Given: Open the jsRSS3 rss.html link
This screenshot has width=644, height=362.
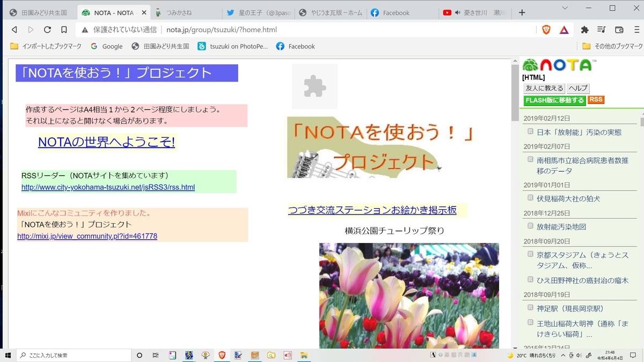Looking at the screenshot, I should pyautogui.click(x=108, y=187).
